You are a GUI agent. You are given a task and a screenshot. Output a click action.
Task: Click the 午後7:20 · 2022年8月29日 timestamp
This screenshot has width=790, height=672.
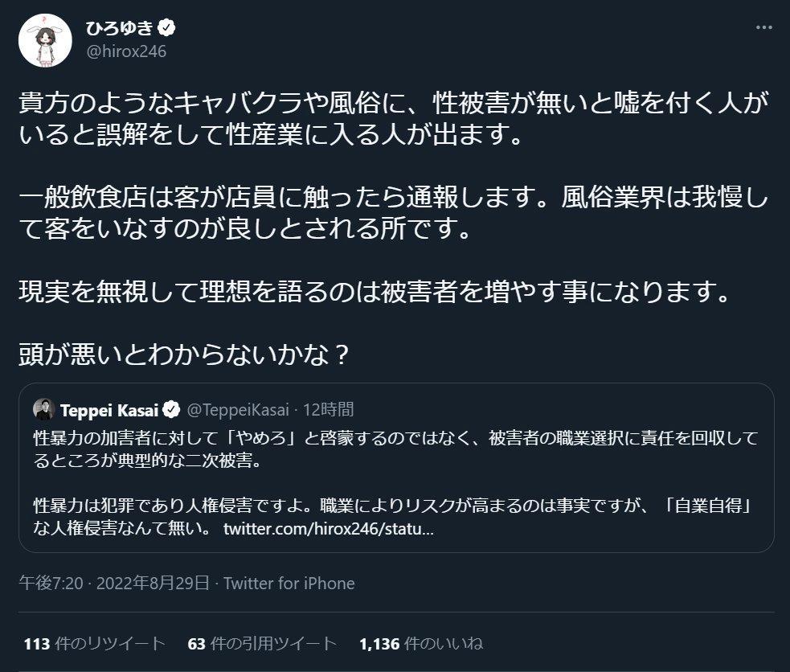tap(114, 584)
